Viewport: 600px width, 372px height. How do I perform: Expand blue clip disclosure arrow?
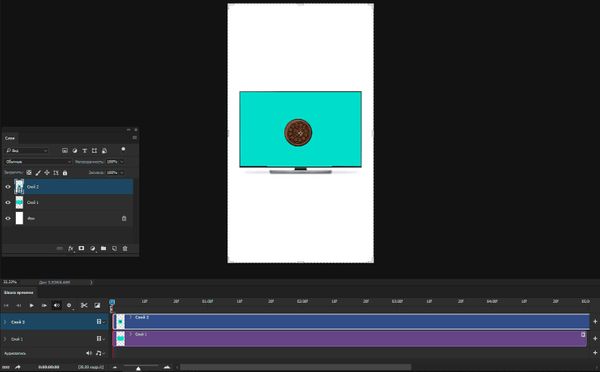tap(130, 317)
